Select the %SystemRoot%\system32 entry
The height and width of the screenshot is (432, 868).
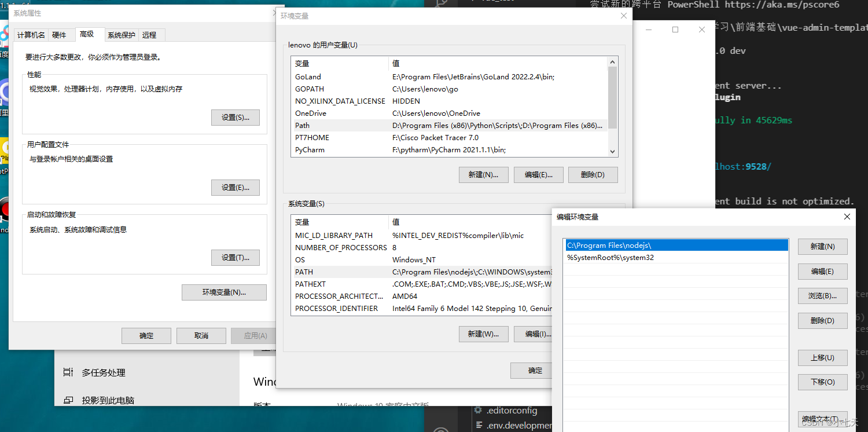coord(676,258)
